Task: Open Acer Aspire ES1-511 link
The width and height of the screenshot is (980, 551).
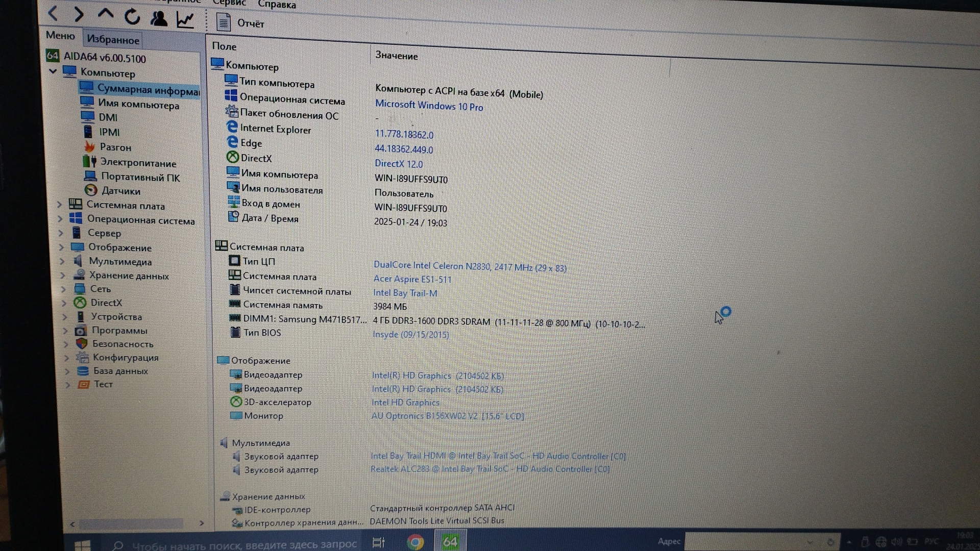Action: 412,279
